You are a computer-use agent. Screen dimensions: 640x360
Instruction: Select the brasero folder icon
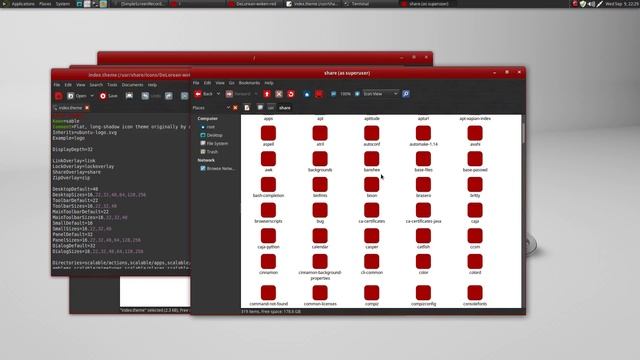tap(423, 185)
